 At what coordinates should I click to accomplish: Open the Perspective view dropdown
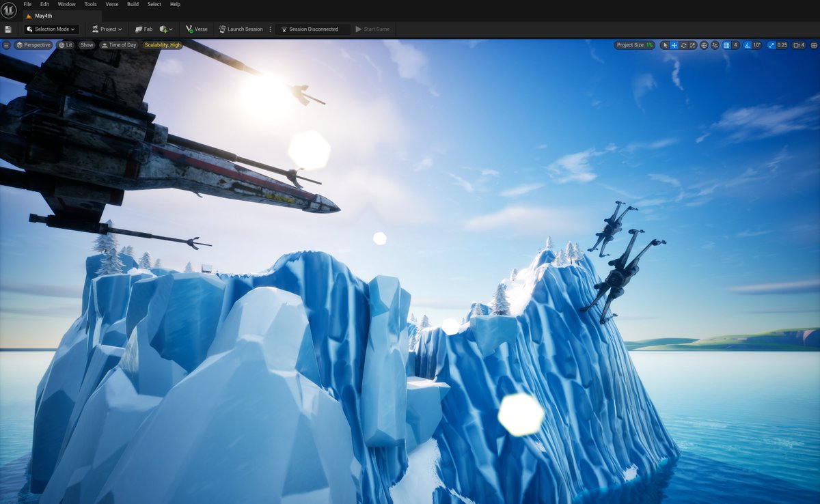click(x=33, y=45)
